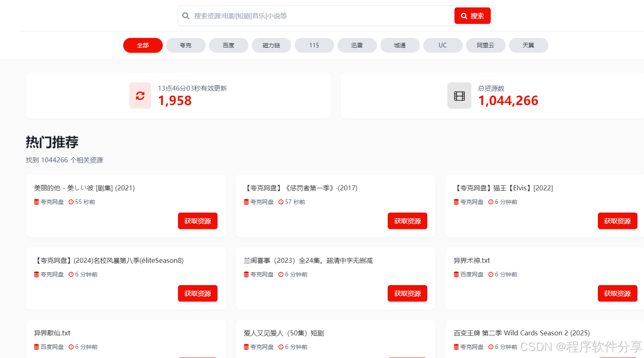Open the 异界散仙.txt title
644x358 pixels.
52,333
